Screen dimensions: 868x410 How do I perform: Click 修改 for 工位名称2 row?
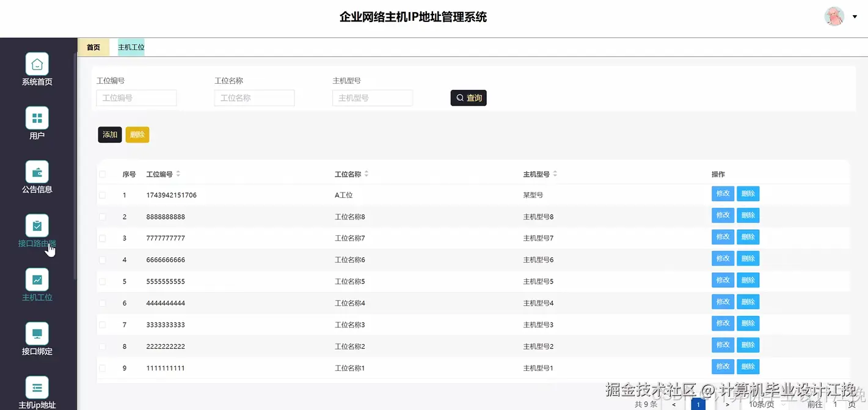click(723, 345)
